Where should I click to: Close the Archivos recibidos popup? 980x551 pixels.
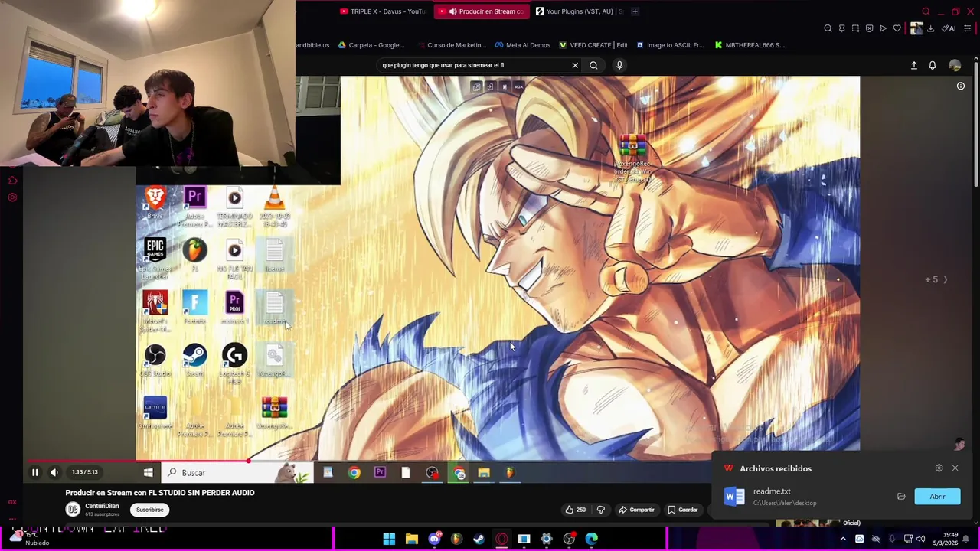[x=955, y=468]
